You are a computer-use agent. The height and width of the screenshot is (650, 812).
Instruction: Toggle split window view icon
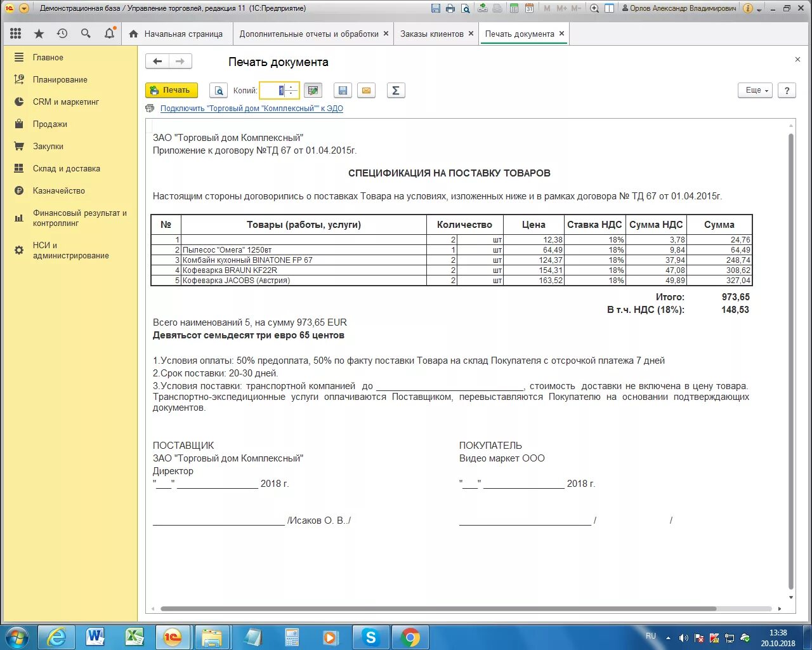tap(610, 8)
